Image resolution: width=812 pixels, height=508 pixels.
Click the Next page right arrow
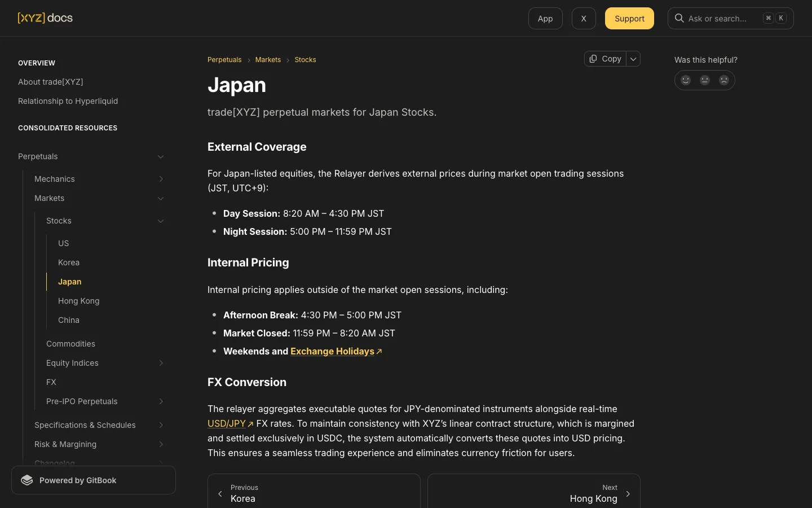pos(628,493)
